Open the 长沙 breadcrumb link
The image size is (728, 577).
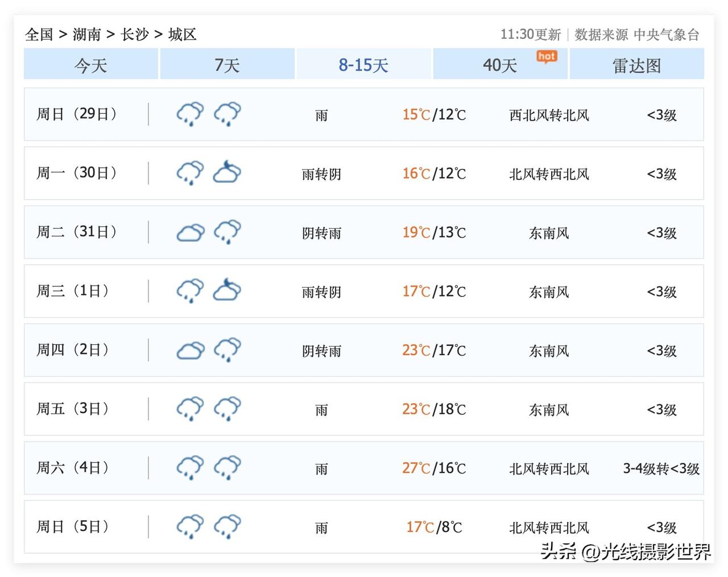click(134, 34)
